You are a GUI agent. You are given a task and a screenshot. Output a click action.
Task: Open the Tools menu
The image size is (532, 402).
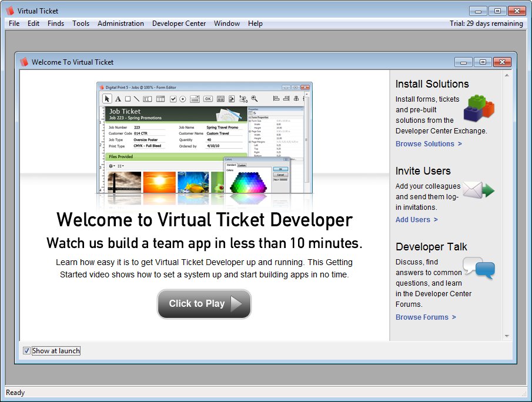[x=81, y=24]
